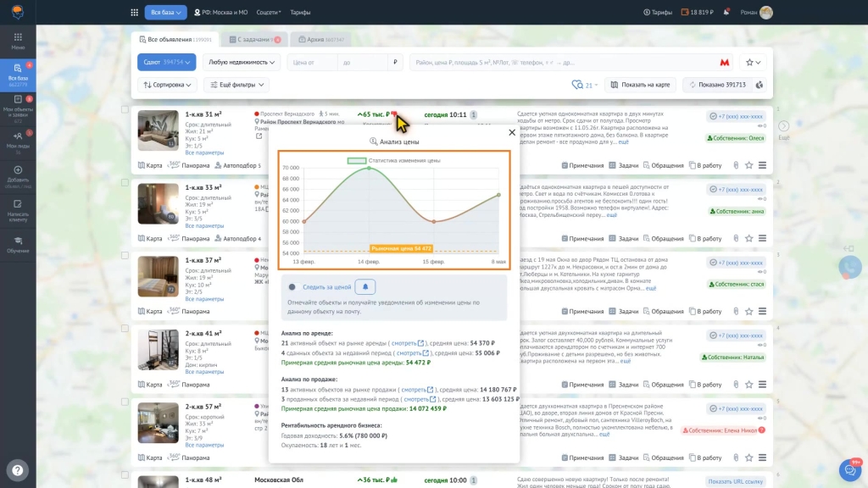This screenshot has width=868, height=488.
Task: Click В работу on first listing
Action: (705, 165)
